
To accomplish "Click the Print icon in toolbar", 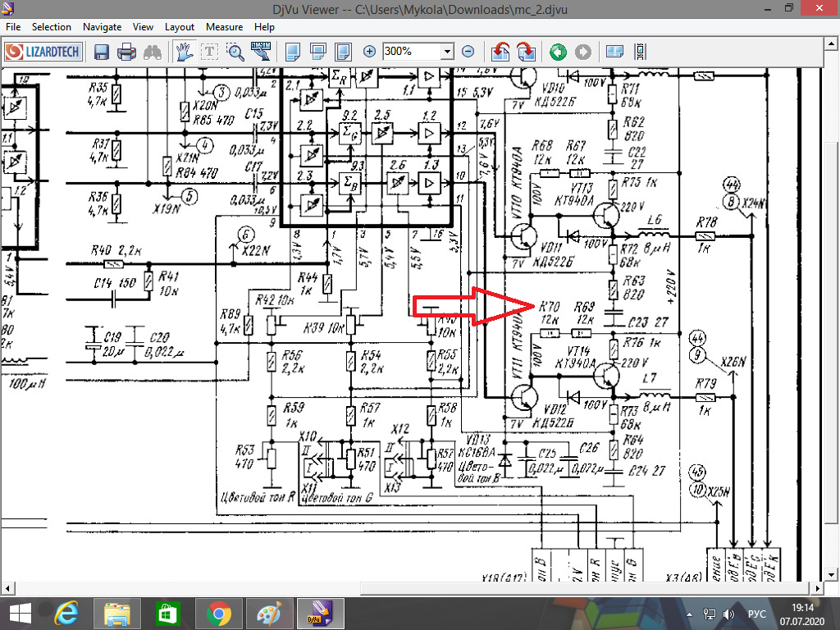I will [x=126, y=52].
